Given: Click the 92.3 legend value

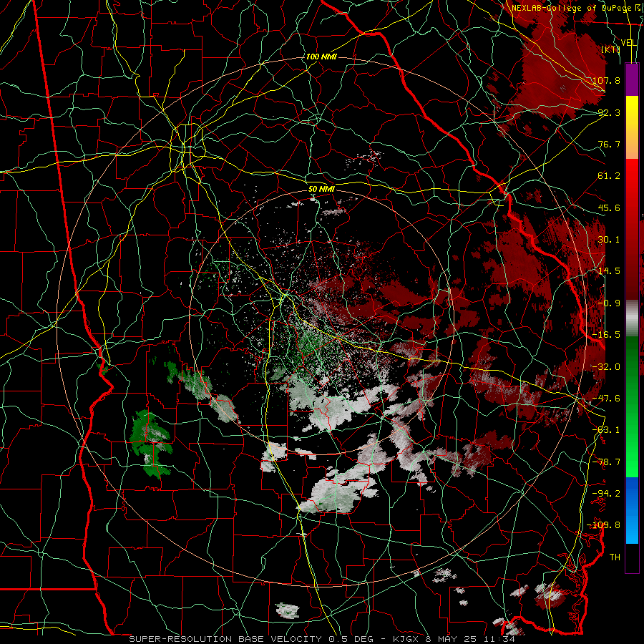Looking at the screenshot, I should 609,112.
